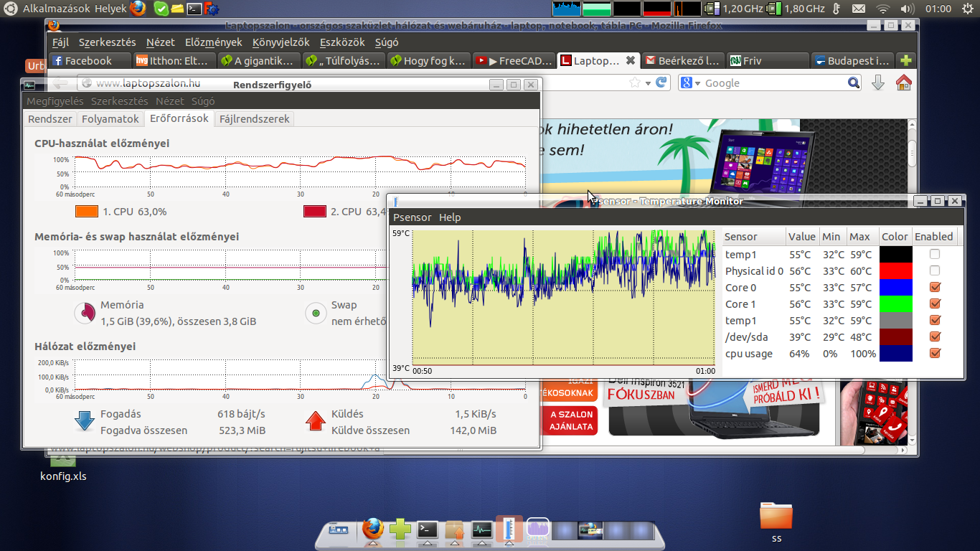980x551 pixels.
Task: Disable the /dev/sda sensor checkbox
Action: pyautogui.click(x=935, y=336)
